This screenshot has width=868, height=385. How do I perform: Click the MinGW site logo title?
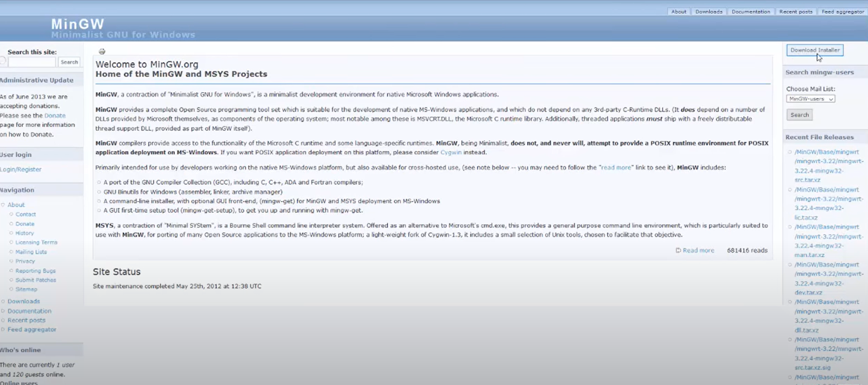click(x=78, y=24)
